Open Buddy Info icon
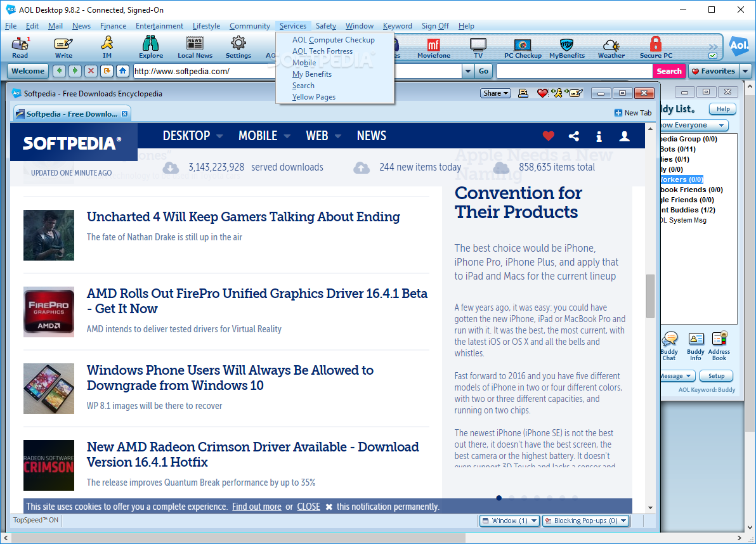This screenshot has width=756, height=544. pos(696,346)
